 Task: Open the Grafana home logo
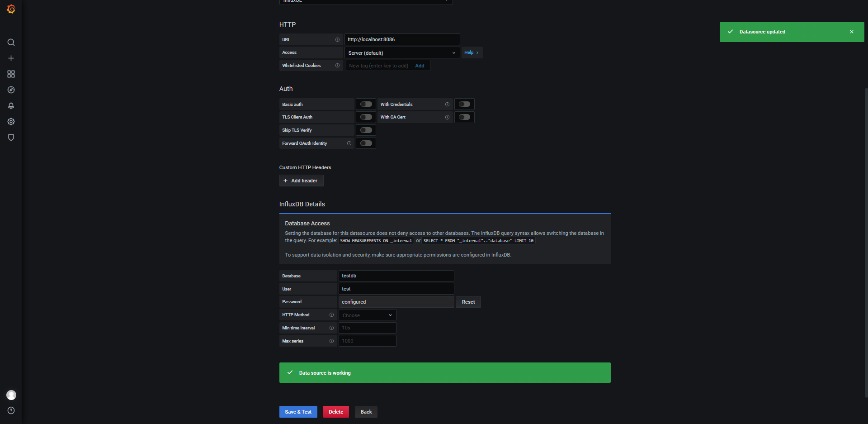coord(11,9)
